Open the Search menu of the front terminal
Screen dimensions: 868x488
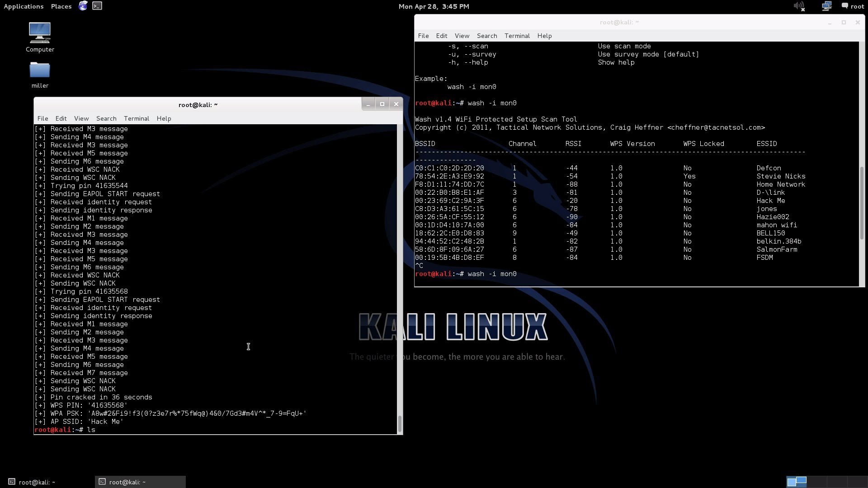106,118
